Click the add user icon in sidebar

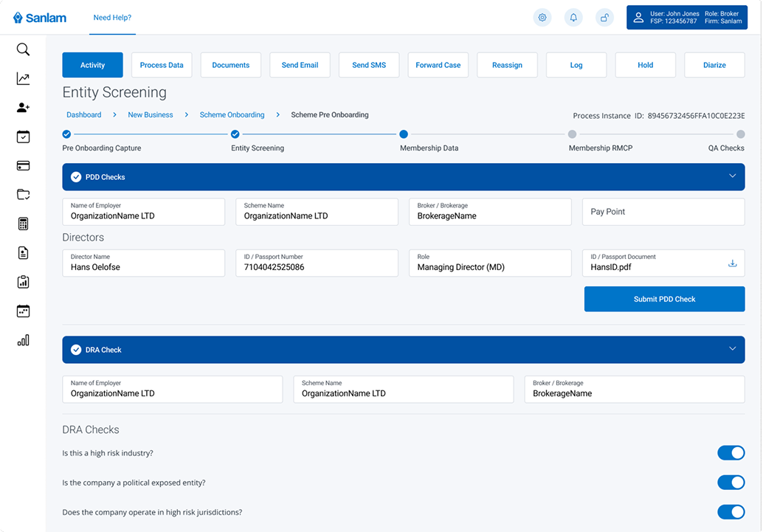(x=23, y=108)
